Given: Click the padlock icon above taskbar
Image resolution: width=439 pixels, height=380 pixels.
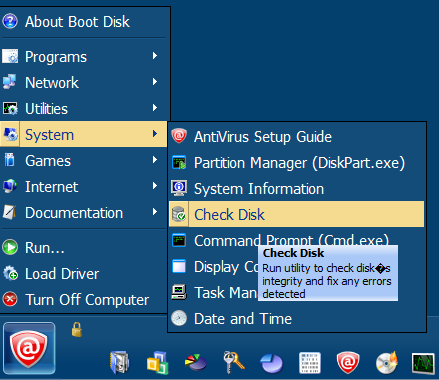Looking at the screenshot, I should click(77, 329).
